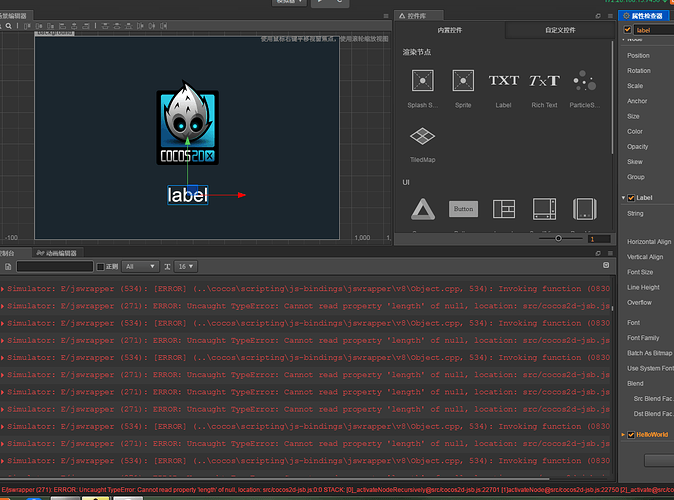This screenshot has height=500, width=674.
Task: Click the Cocos2d-x logo sprite in scene
Action: click(x=187, y=123)
